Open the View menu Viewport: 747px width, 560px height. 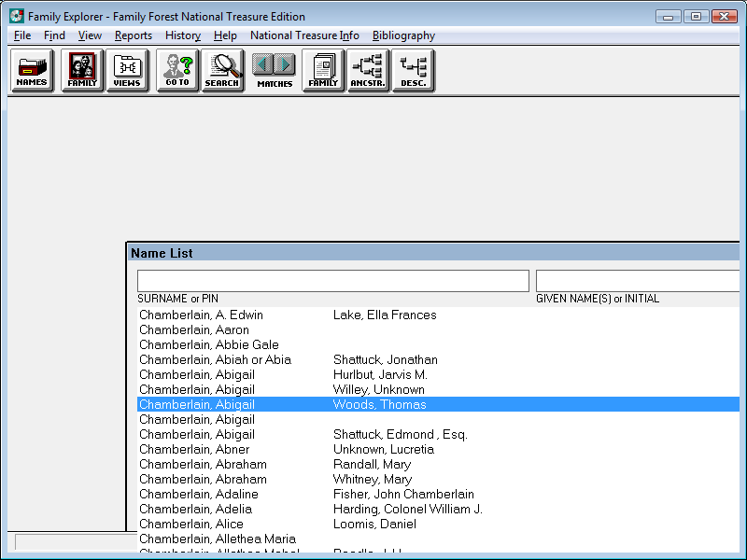(90, 35)
